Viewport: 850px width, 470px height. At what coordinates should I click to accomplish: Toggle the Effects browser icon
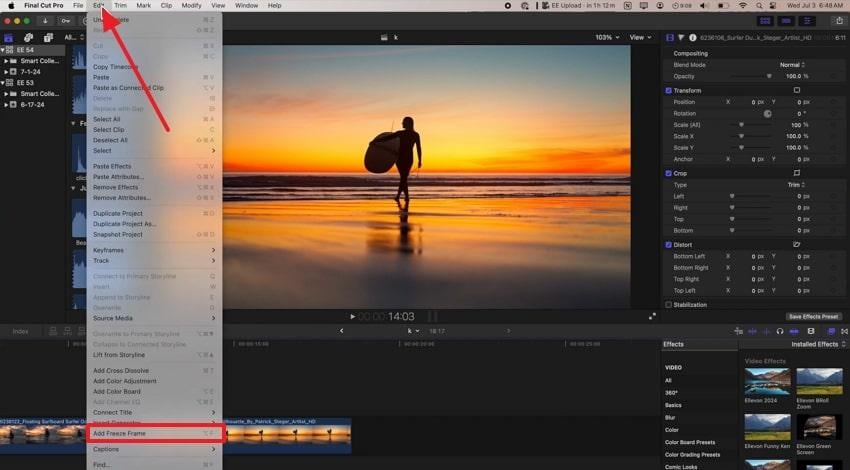coord(831,331)
